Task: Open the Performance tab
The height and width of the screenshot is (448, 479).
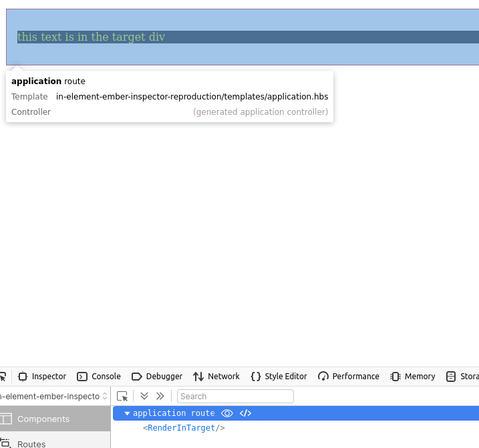Action: 349,377
